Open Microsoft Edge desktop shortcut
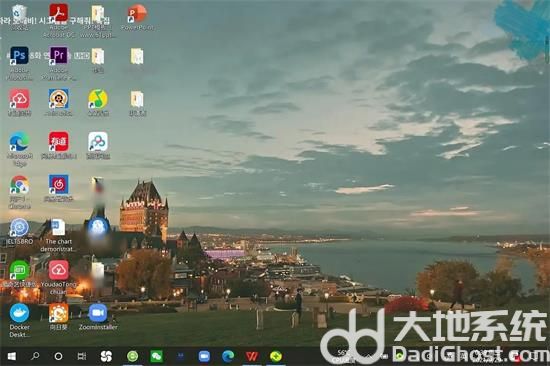Image resolution: width=550 pixels, height=366 pixels. pos(19,141)
